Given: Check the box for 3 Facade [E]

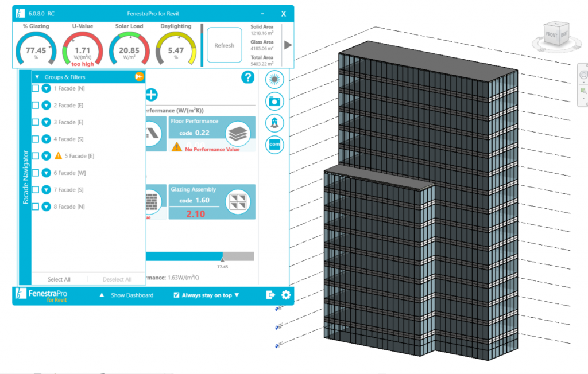Looking at the screenshot, I should [35, 122].
